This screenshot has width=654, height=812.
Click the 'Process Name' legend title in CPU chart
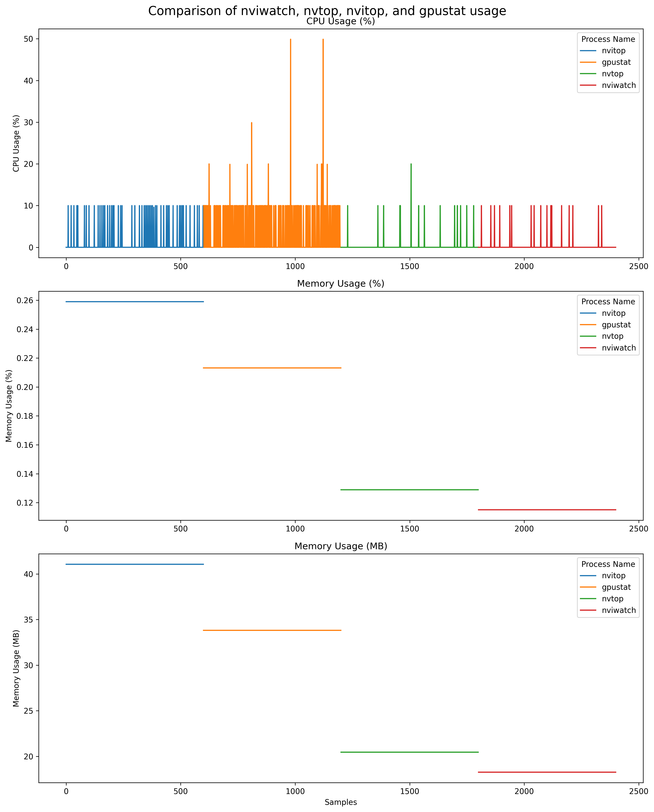[x=608, y=39]
